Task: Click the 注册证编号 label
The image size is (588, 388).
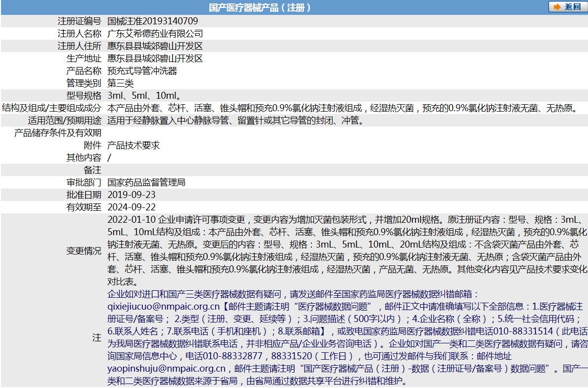Action: click(79, 21)
